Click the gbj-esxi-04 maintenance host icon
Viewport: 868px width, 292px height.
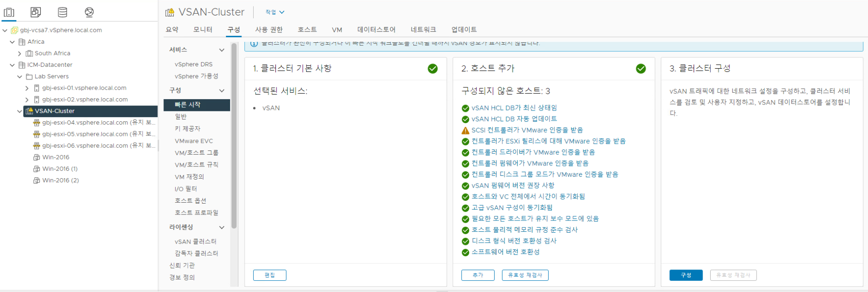point(37,123)
